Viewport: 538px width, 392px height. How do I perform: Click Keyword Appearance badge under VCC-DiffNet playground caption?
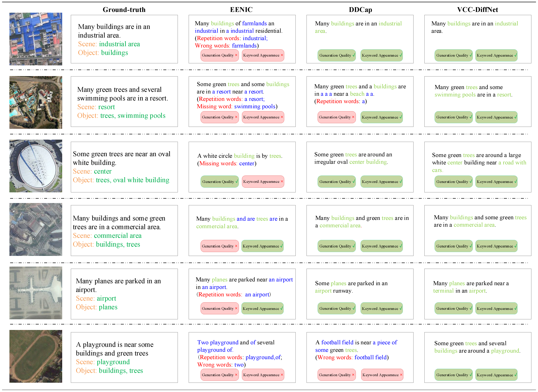496,375
